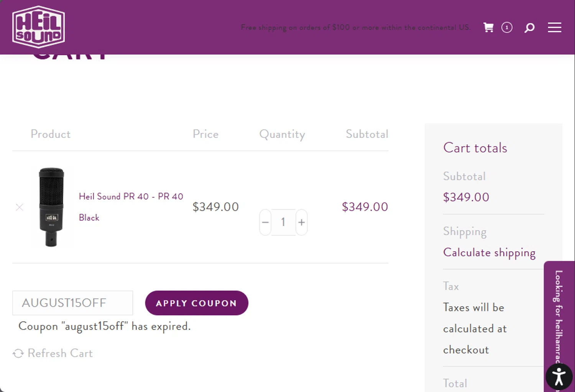Viewport: 575px width, 392px height.
Task: Click the row subtotal $349.00 in the cart table
Action: pos(365,207)
